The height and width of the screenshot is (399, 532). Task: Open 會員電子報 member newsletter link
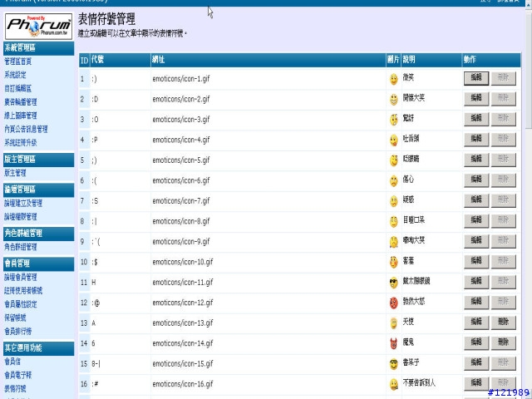(18, 375)
